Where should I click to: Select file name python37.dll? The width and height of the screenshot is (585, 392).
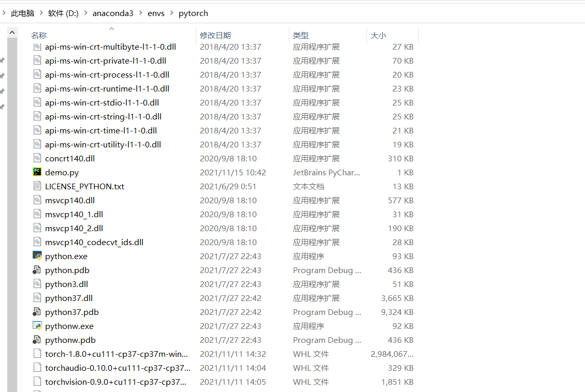click(x=69, y=298)
